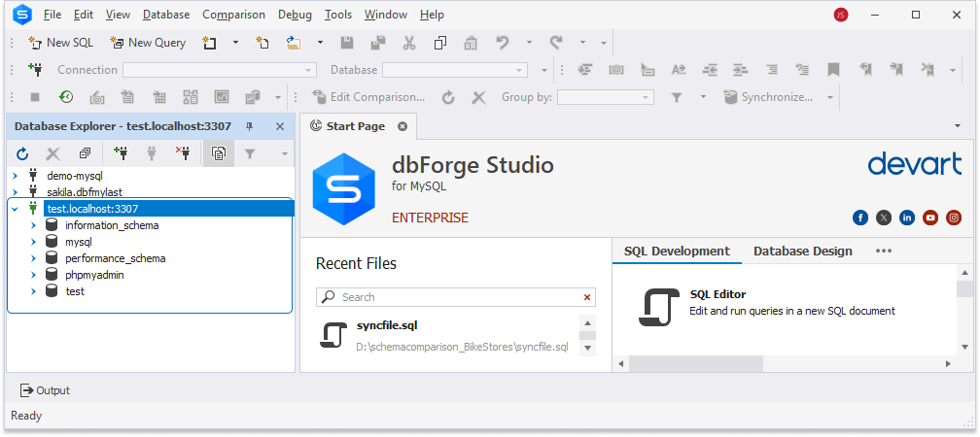This screenshot has width=980, height=437.
Task: Close the Start Page tab
Action: pos(402,126)
